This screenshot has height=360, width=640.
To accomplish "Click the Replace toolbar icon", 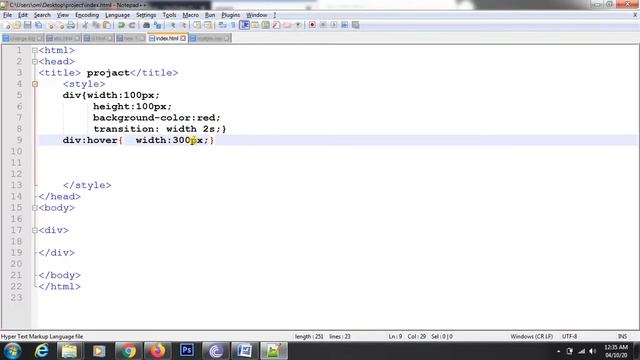I will point(157,25).
